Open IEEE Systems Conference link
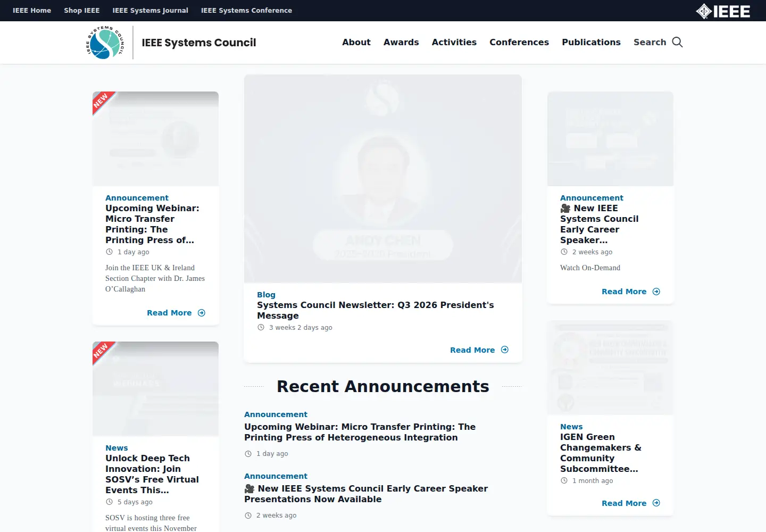 [x=246, y=11]
